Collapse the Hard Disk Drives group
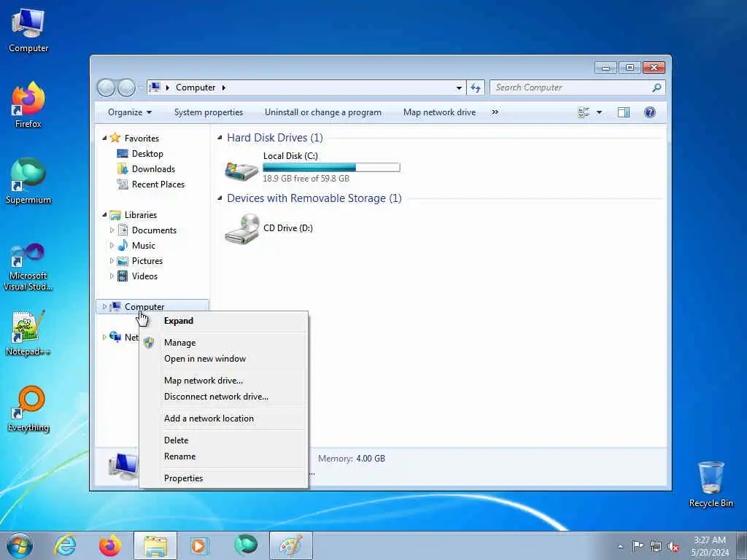 coord(220,138)
